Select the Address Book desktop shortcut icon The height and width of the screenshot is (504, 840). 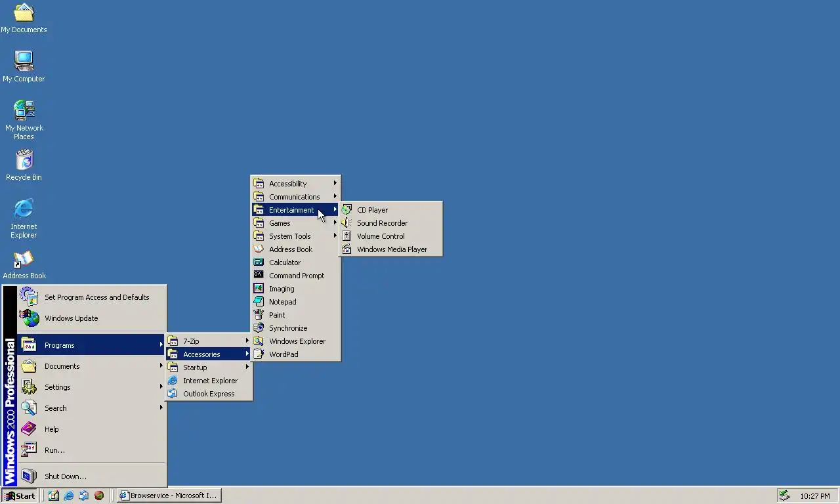coord(24,259)
